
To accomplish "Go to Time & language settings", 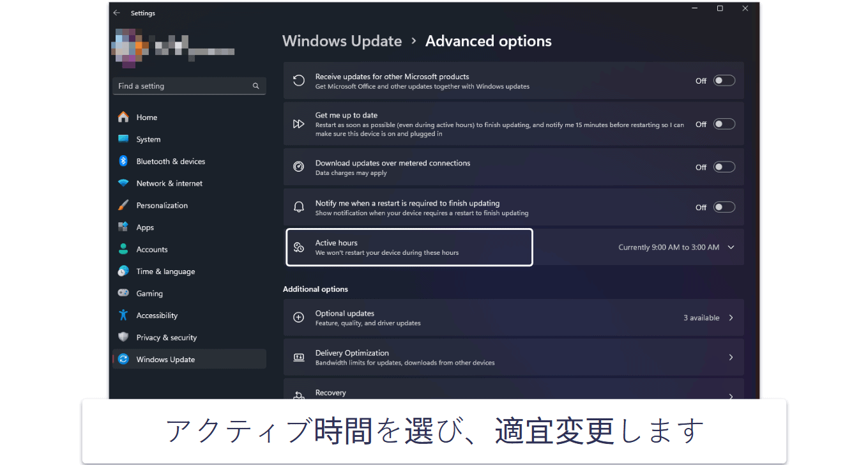I will (x=189, y=271).
